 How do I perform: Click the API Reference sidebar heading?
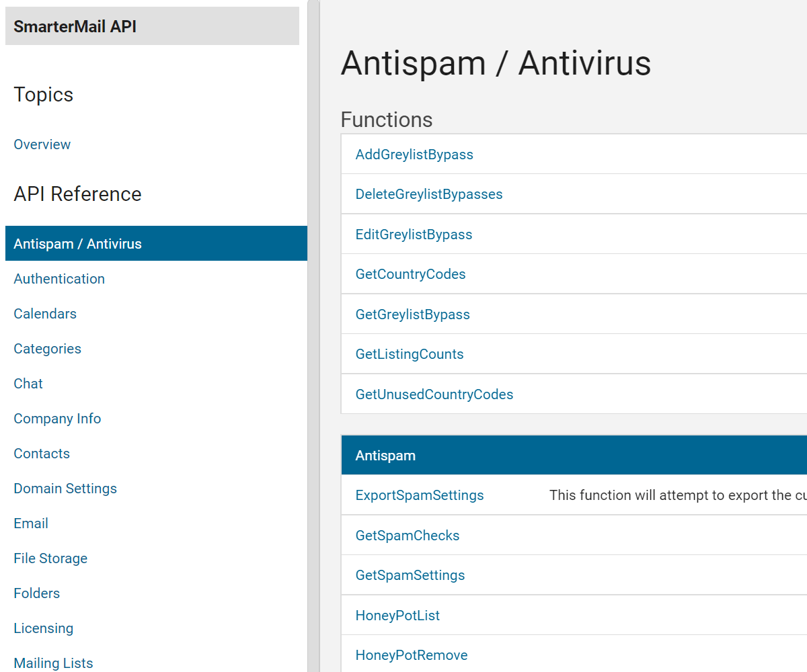[77, 194]
